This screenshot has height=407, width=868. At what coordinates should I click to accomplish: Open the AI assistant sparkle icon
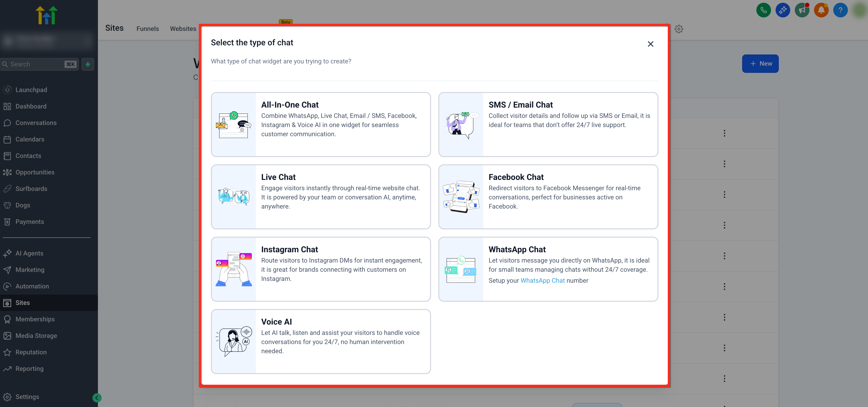782,10
